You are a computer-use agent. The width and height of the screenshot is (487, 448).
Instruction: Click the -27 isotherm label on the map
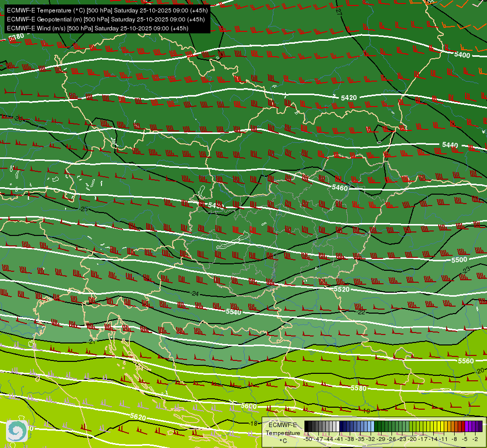click(x=339, y=12)
